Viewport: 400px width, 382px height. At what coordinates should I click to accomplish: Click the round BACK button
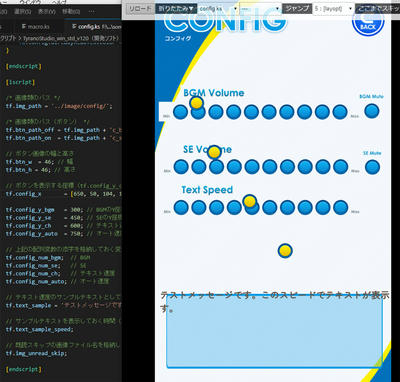pyautogui.click(x=368, y=21)
